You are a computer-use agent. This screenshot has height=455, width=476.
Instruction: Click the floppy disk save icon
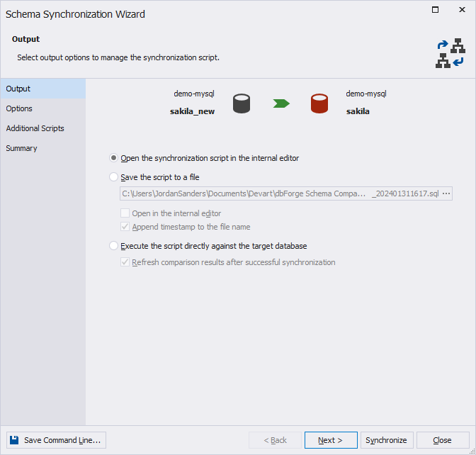point(14,440)
